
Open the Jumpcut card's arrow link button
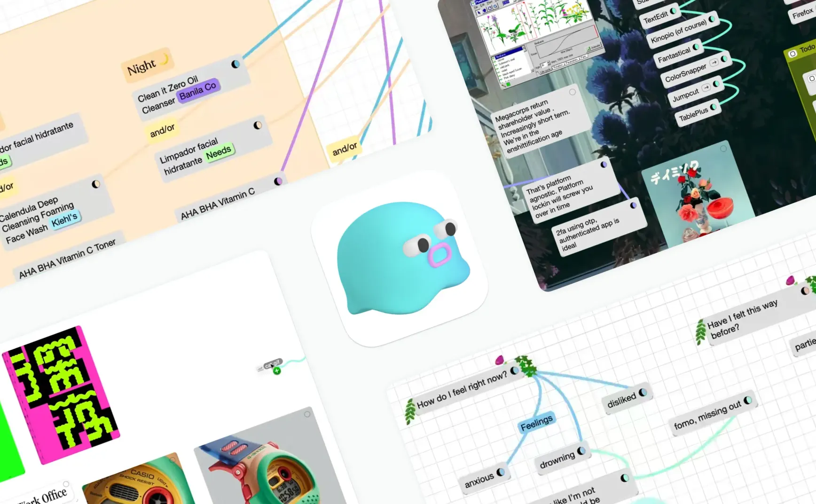coord(706,88)
